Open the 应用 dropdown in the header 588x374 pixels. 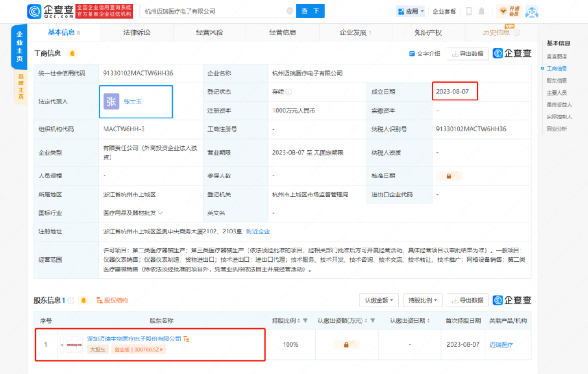tap(410, 11)
